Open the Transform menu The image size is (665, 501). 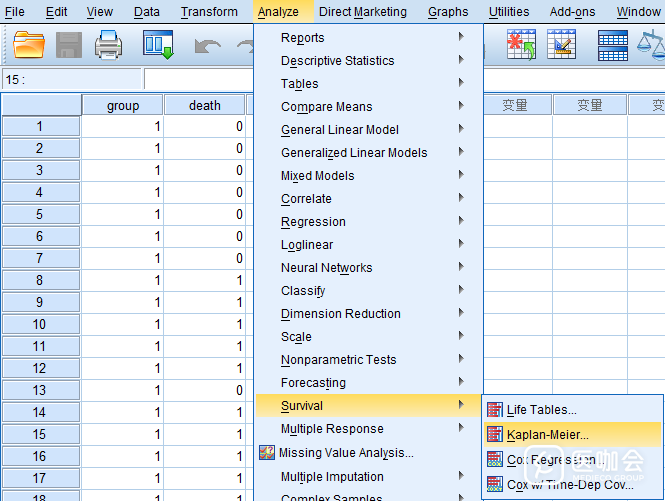(209, 12)
